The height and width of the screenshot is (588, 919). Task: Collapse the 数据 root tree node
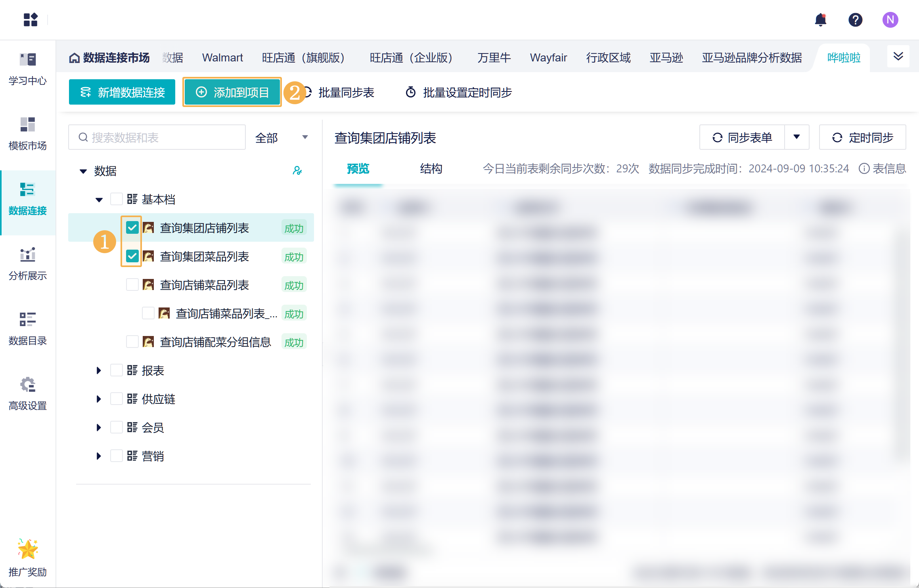[x=83, y=171]
